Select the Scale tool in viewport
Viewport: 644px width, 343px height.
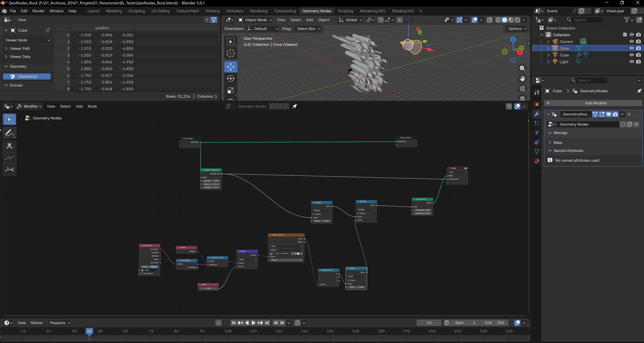click(x=231, y=90)
